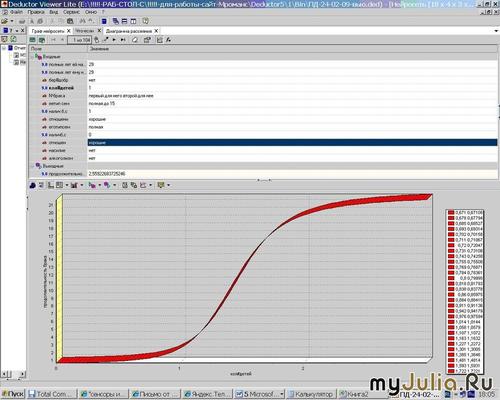Click the first red swatch in chart legend

click(451, 212)
